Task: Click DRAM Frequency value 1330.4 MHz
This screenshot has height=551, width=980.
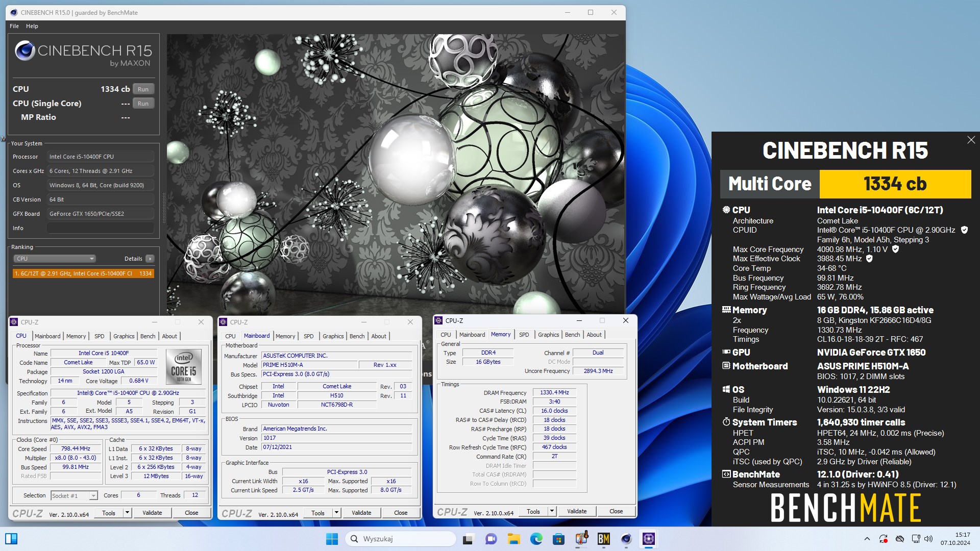Action: (x=554, y=392)
